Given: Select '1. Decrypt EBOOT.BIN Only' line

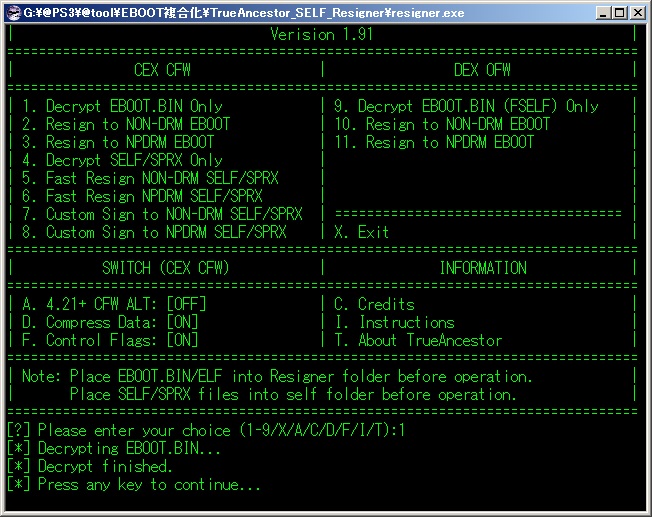Looking at the screenshot, I should point(122,106).
